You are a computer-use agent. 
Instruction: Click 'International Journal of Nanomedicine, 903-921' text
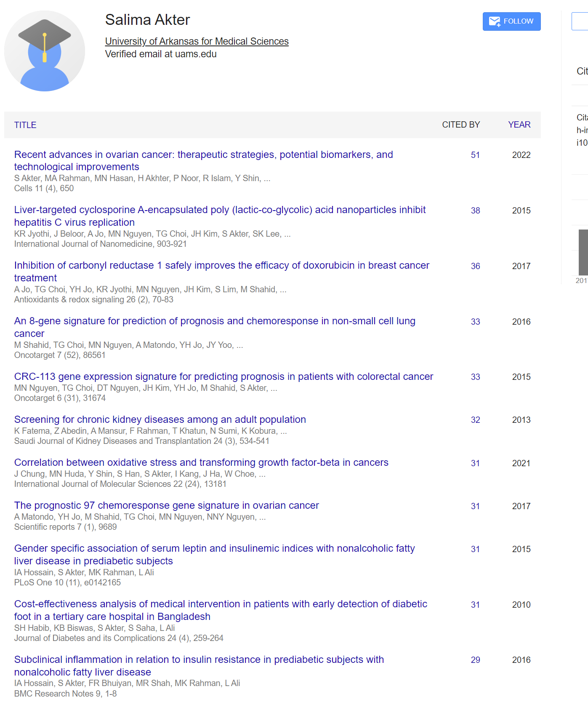[100, 244]
